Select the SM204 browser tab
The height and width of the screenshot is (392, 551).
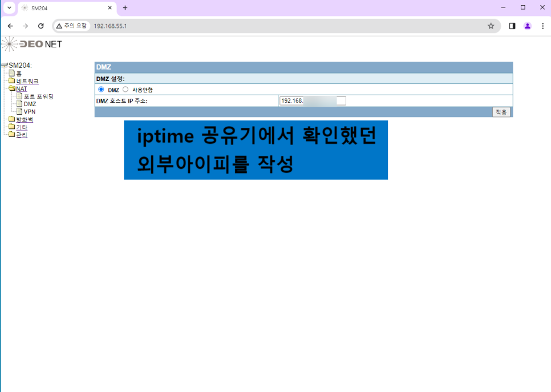(67, 8)
